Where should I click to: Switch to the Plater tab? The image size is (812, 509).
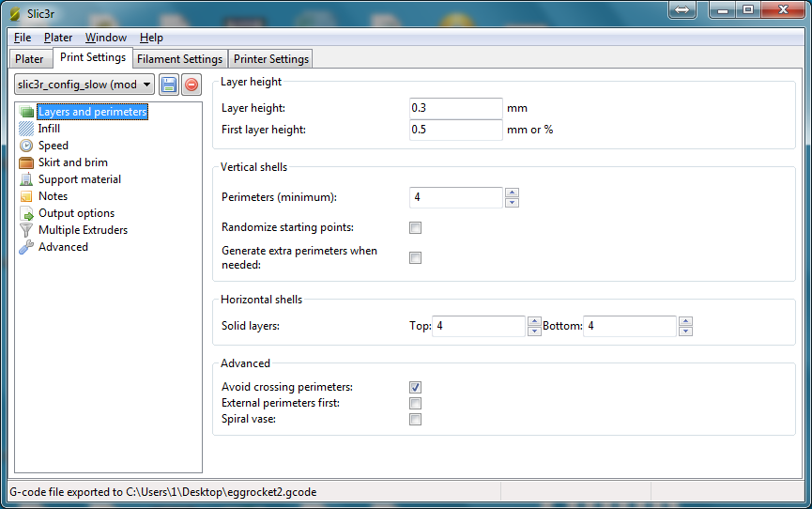pos(29,59)
